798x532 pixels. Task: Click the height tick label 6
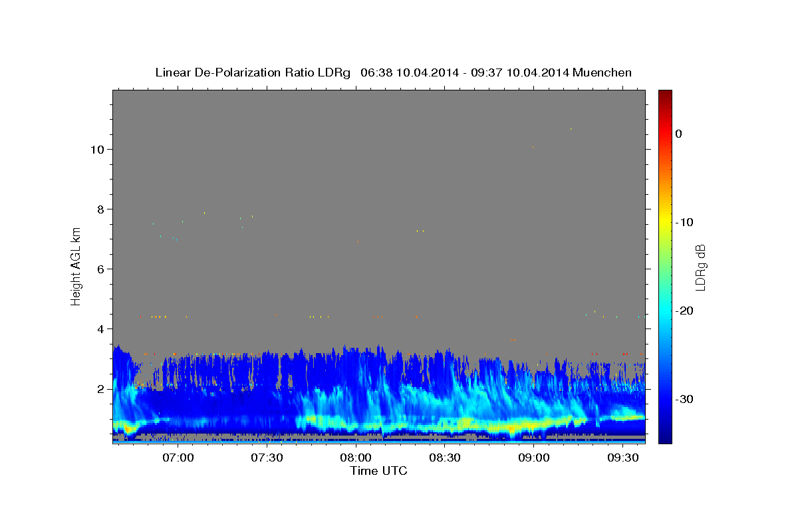pos(101,269)
